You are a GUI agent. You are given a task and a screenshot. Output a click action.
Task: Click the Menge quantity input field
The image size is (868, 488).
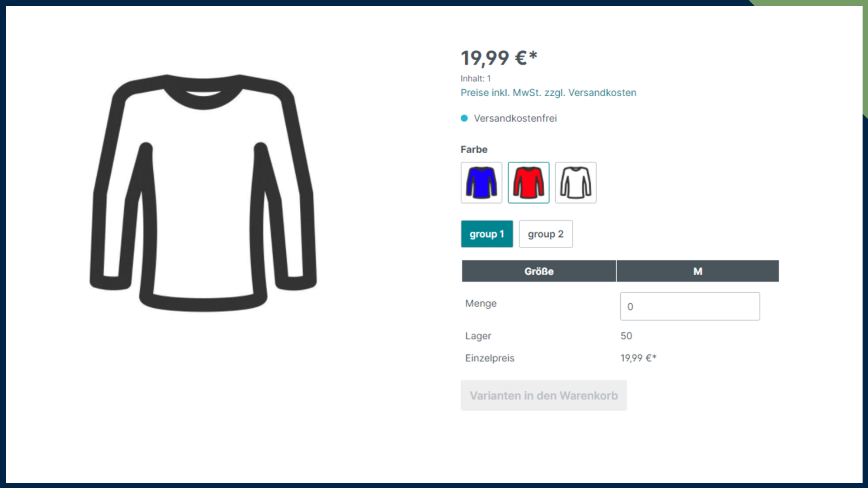[x=690, y=306]
